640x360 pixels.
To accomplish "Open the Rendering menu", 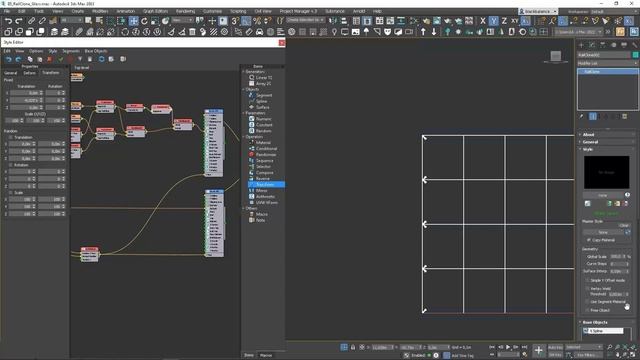I will 185,11.
